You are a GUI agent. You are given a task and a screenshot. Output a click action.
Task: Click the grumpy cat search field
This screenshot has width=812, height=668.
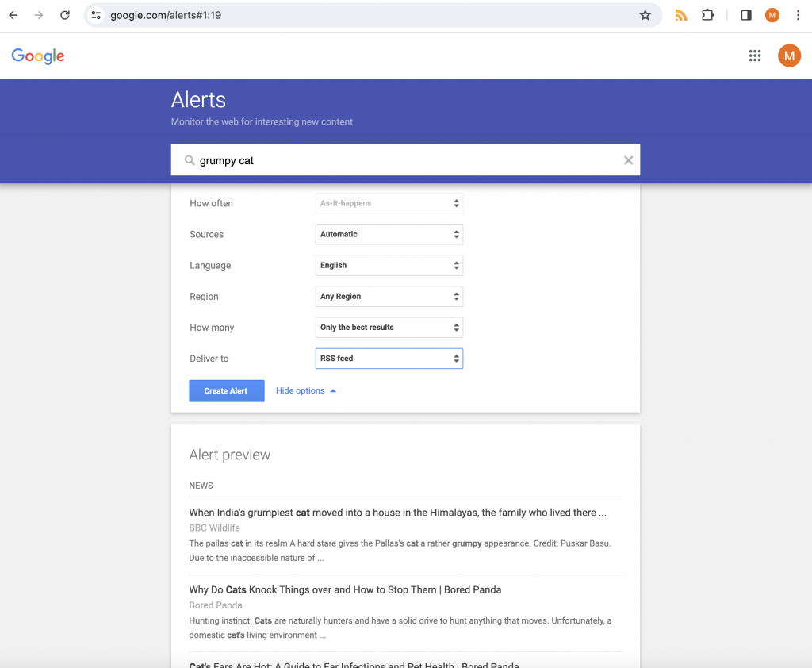coord(405,160)
